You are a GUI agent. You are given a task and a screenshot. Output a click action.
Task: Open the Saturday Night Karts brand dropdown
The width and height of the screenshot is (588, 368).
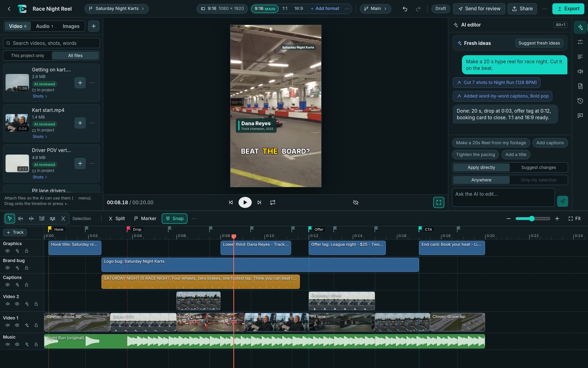coord(116,8)
